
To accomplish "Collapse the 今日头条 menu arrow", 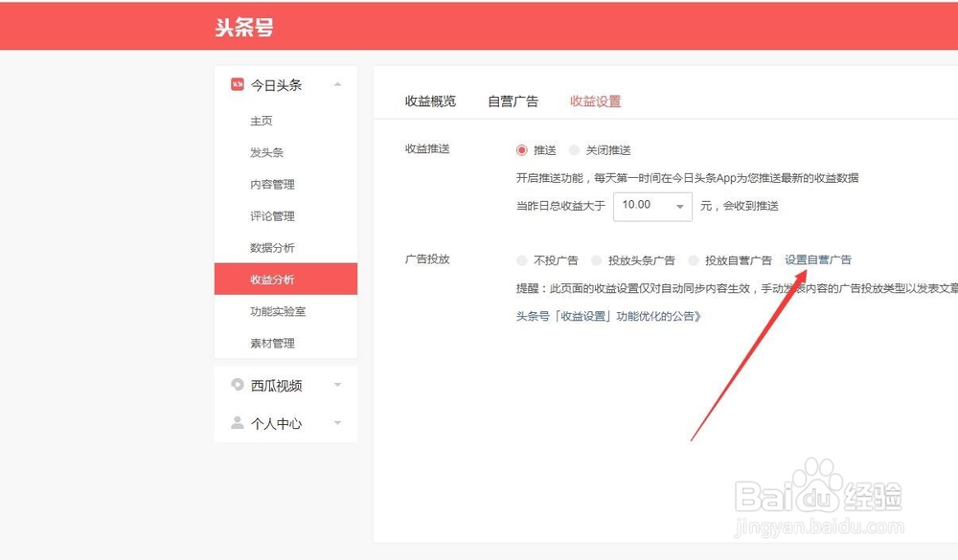I will pos(337,84).
